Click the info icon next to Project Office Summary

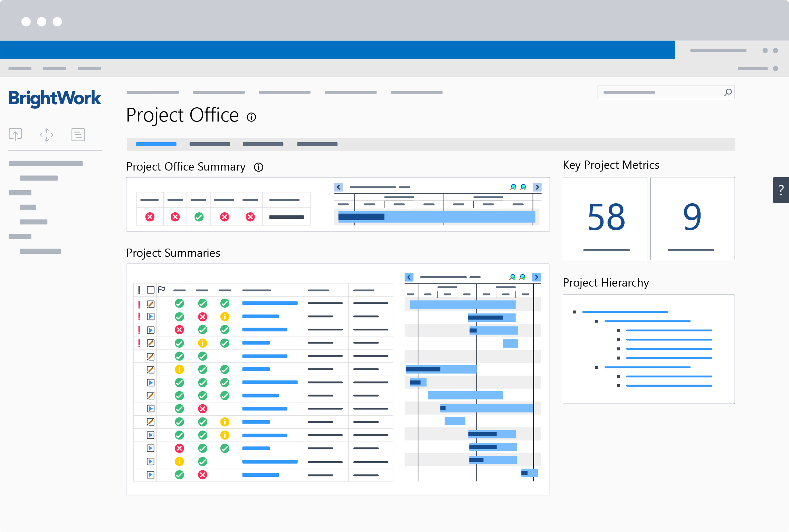[x=258, y=167]
